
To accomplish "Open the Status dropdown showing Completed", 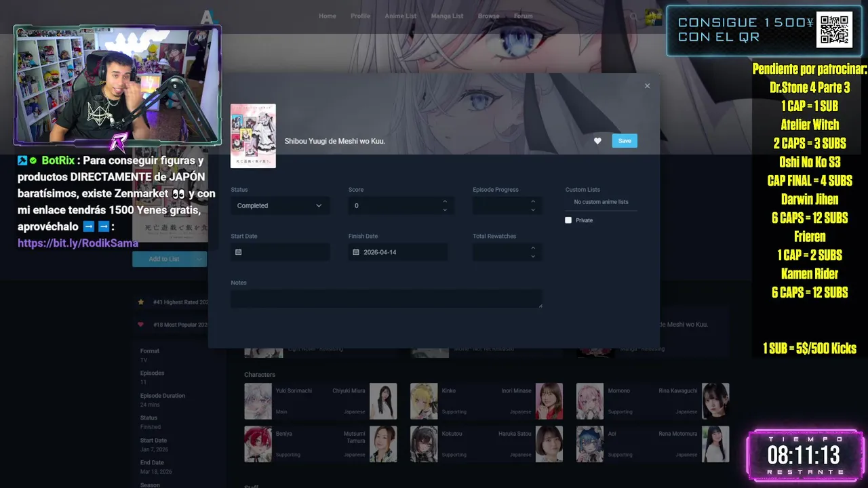I will pos(280,205).
